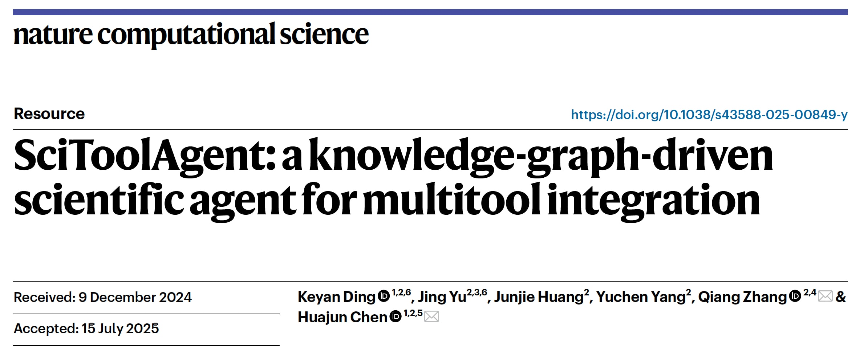Click the ORCID icon beside Keyan Ding
The height and width of the screenshot is (351, 868).
click(x=384, y=296)
